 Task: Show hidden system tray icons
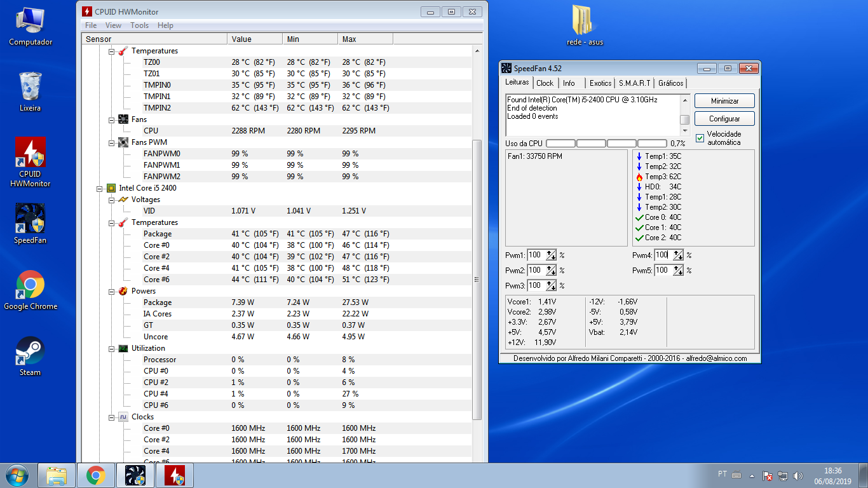point(752,476)
